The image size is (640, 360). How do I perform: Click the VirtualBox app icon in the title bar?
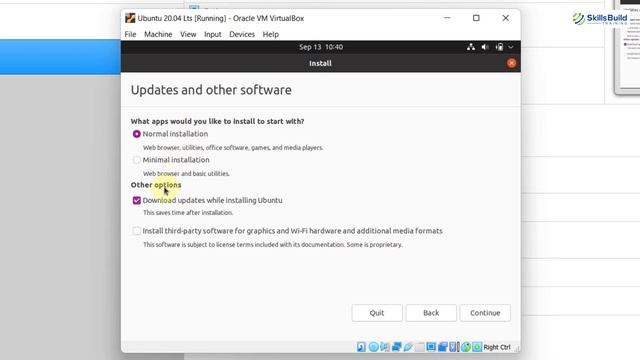pyautogui.click(x=130, y=18)
